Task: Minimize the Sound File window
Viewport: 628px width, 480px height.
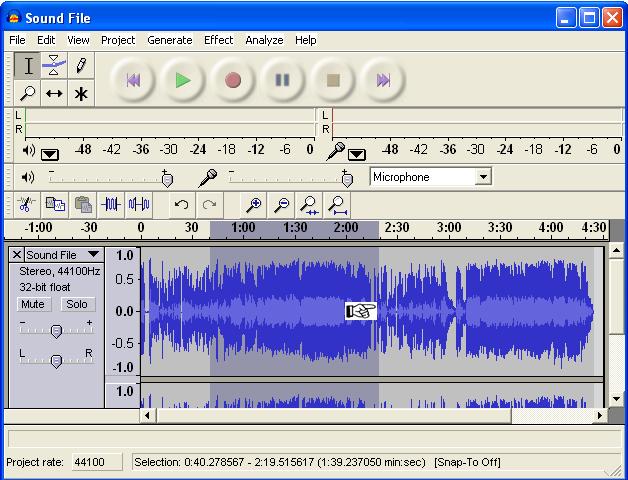Action: point(566,18)
